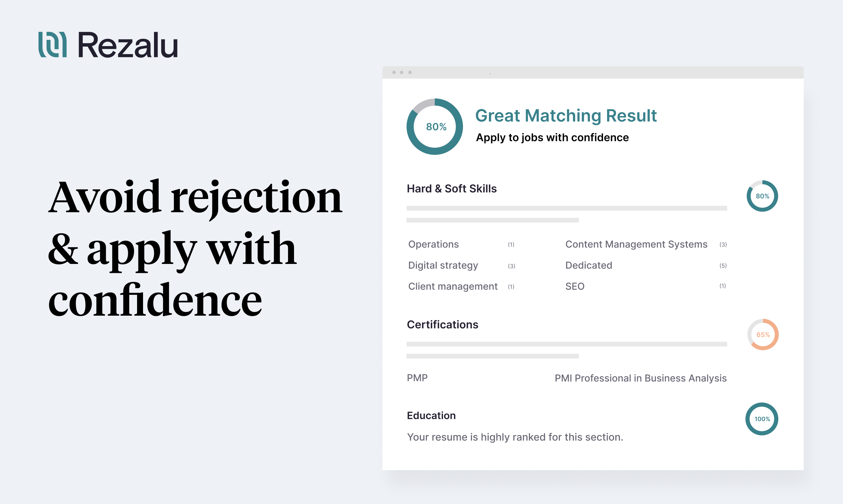This screenshot has height=504, width=843.
Task: Select the Client management skill
Action: tap(453, 286)
